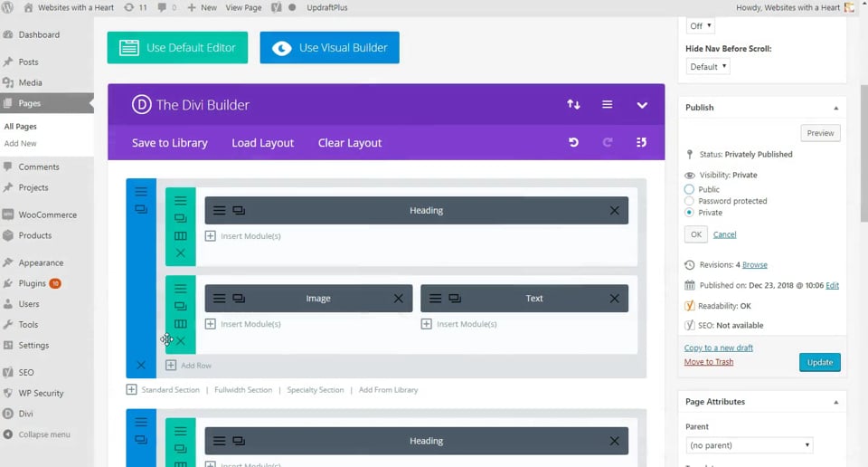Viewport: 868px width, 467px height.
Task: Collapse the Divi Builder panel chevron
Action: 642,105
